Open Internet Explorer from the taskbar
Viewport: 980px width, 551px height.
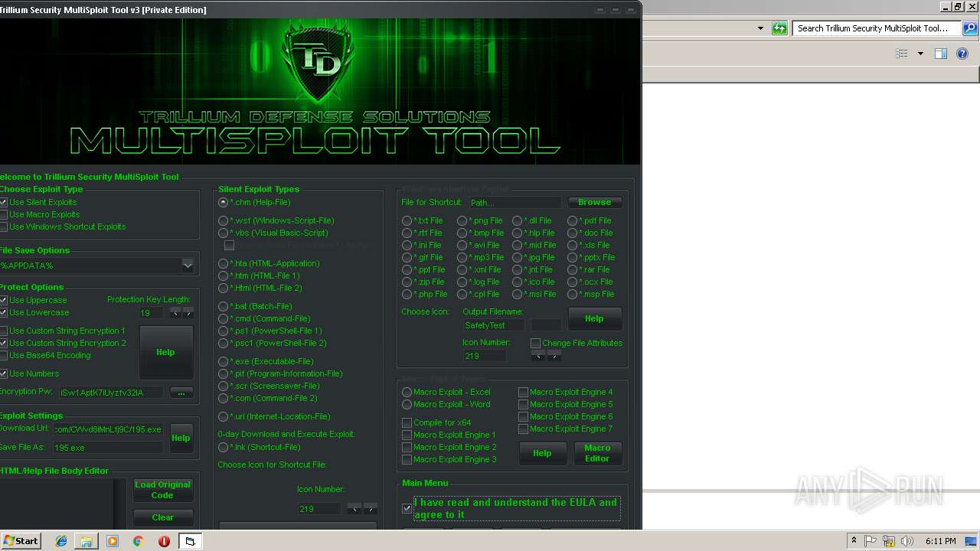click(x=61, y=541)
